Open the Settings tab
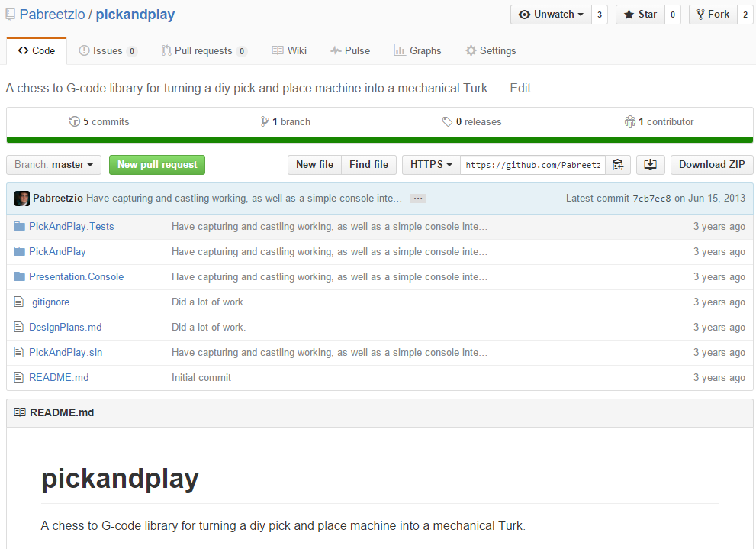This screenshot has height=549, width=756. [x=491, y=50]
